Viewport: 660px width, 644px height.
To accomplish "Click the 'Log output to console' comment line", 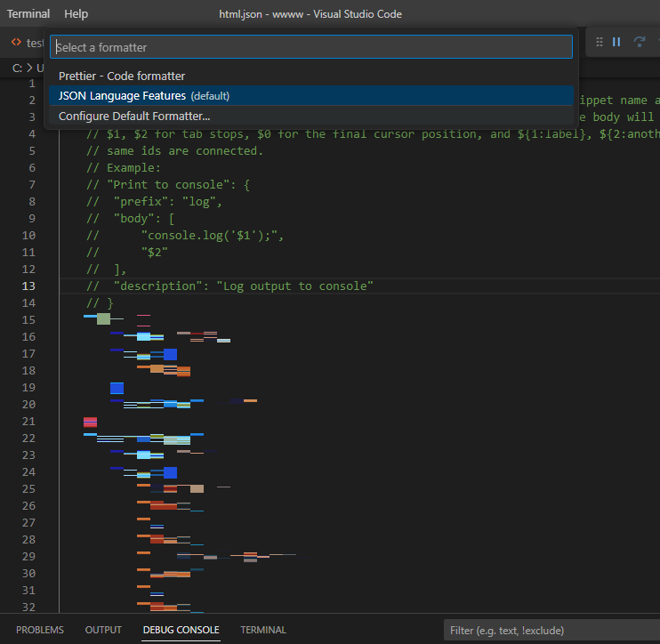I will [229, 286].
